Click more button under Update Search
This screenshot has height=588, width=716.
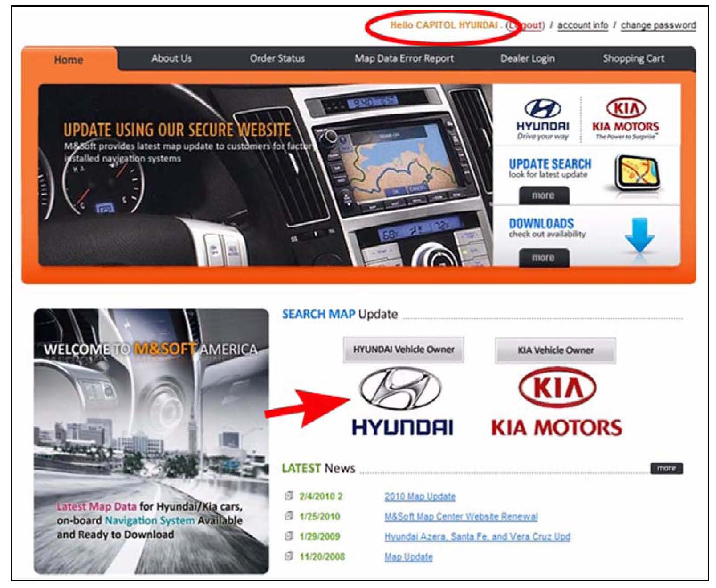click(543, 195)
